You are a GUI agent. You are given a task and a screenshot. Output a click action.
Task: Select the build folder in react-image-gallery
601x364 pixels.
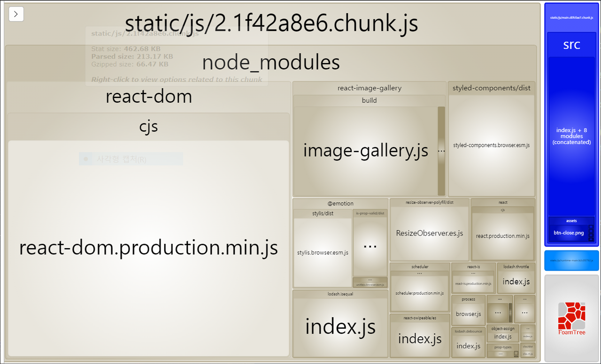pyautogui.click(x=369, y=100)
